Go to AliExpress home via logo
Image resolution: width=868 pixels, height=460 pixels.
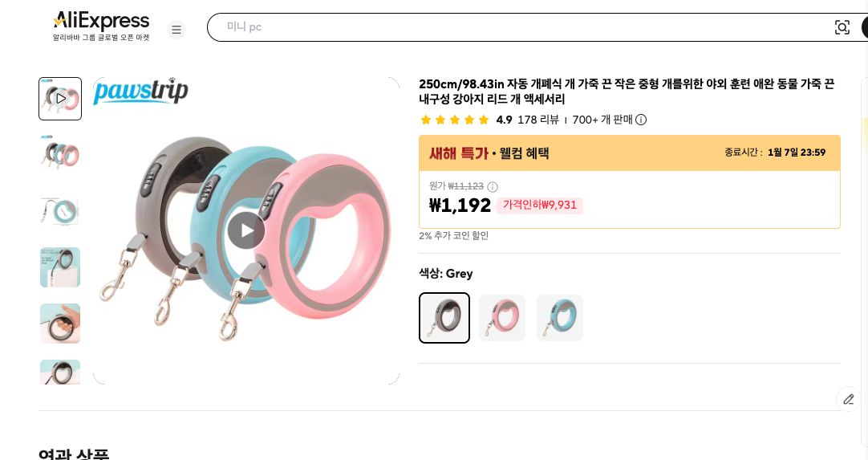tap(101, 26)
